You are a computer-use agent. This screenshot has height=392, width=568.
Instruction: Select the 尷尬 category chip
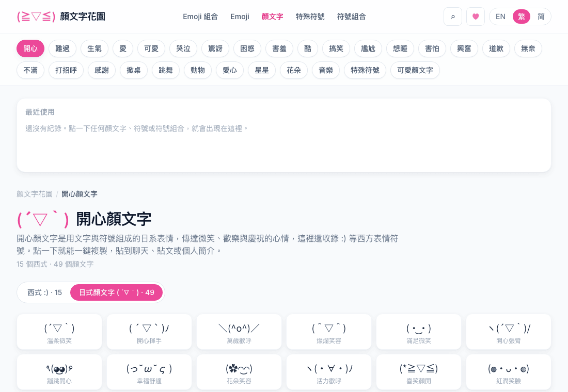click(x=368, y=48)
